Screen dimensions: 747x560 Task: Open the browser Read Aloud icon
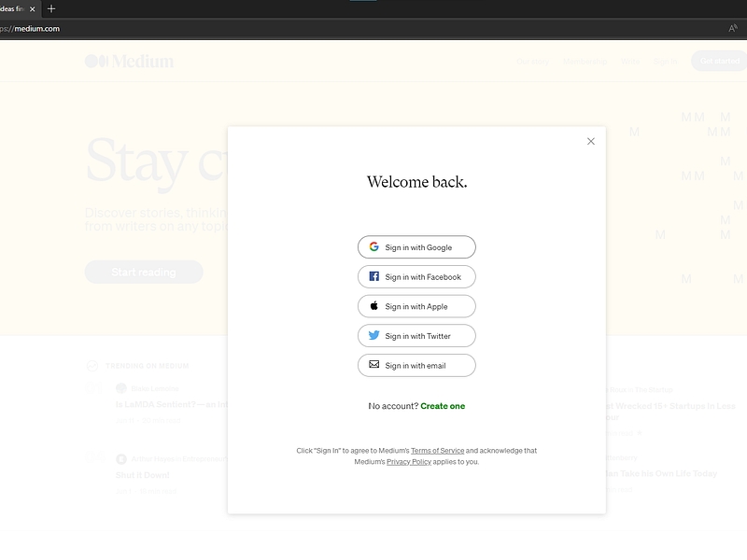[733, 29]
